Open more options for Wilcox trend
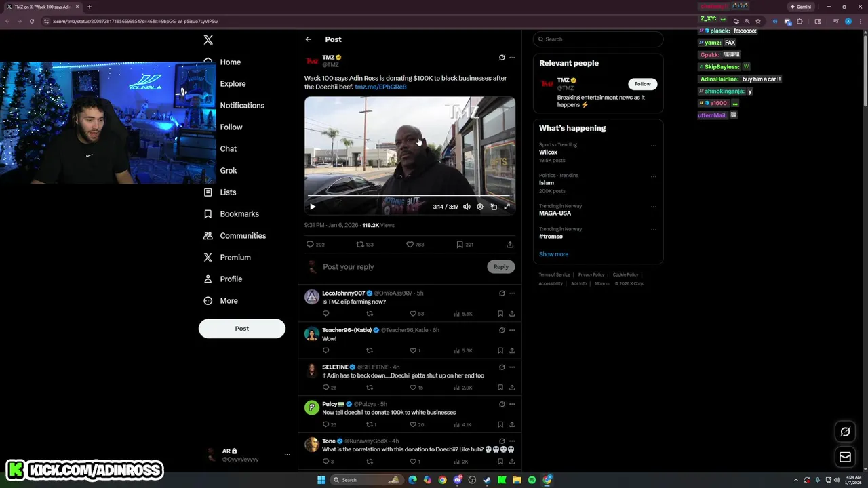Image resolution: width=868 pixels, height=488 pixels. point(654,146)
